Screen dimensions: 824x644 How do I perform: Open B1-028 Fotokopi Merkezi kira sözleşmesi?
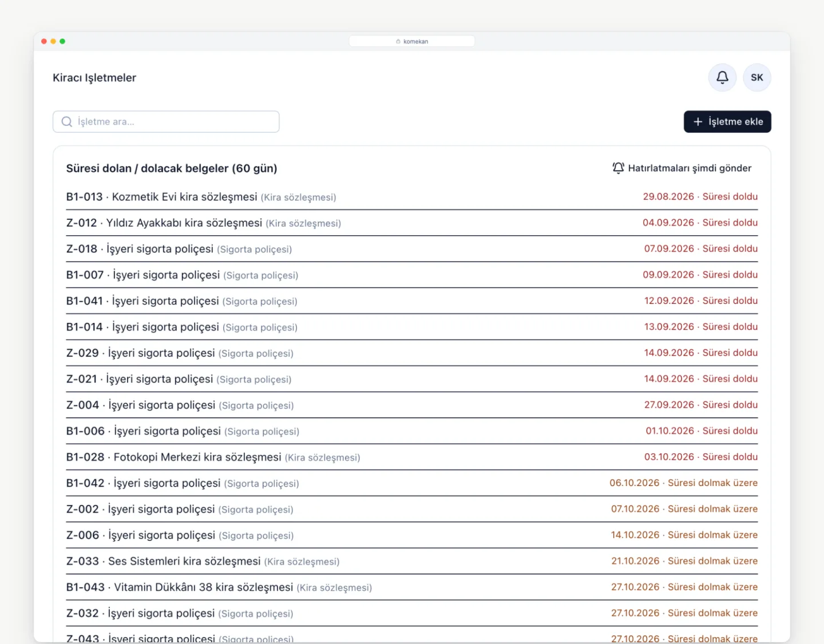coord(412,457)
